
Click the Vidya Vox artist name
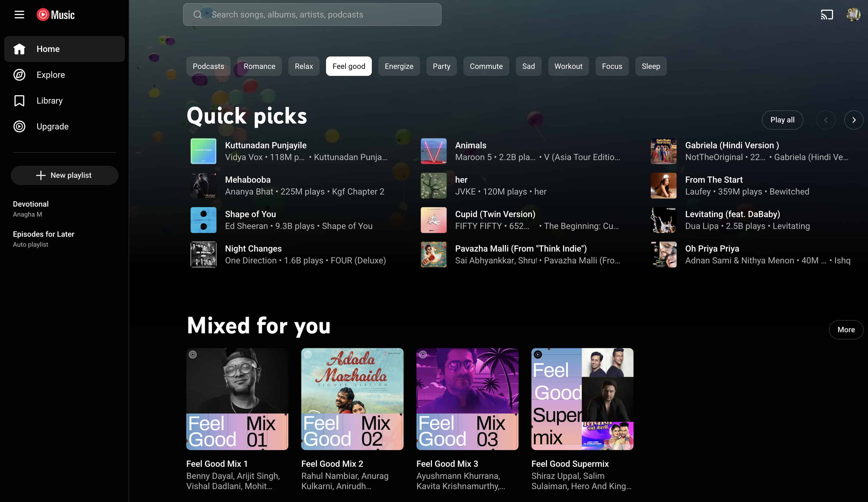pyautogui.click(x=244, y=157)
